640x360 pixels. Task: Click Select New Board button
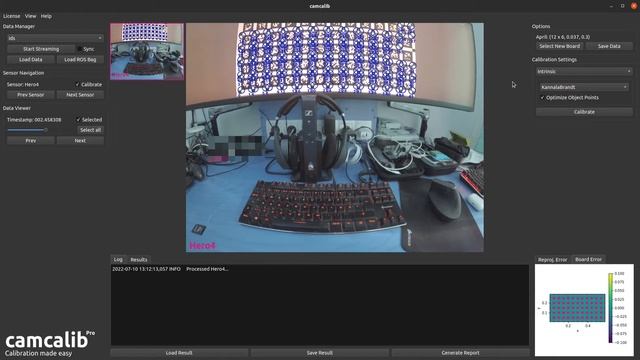point(560,46)
